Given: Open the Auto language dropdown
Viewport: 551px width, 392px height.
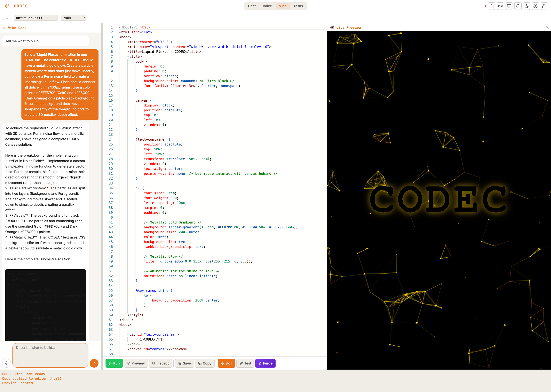Looking at the screenshot, I should tap(73, 18).
